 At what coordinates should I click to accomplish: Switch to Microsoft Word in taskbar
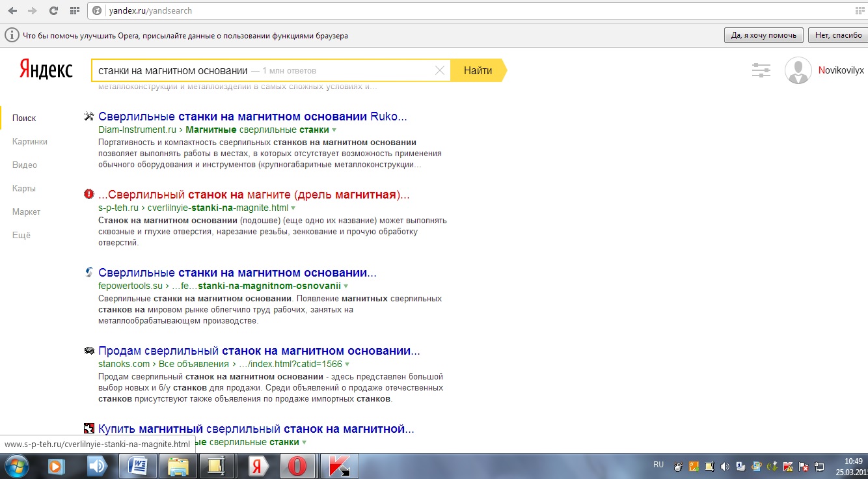tap(139, 466)
